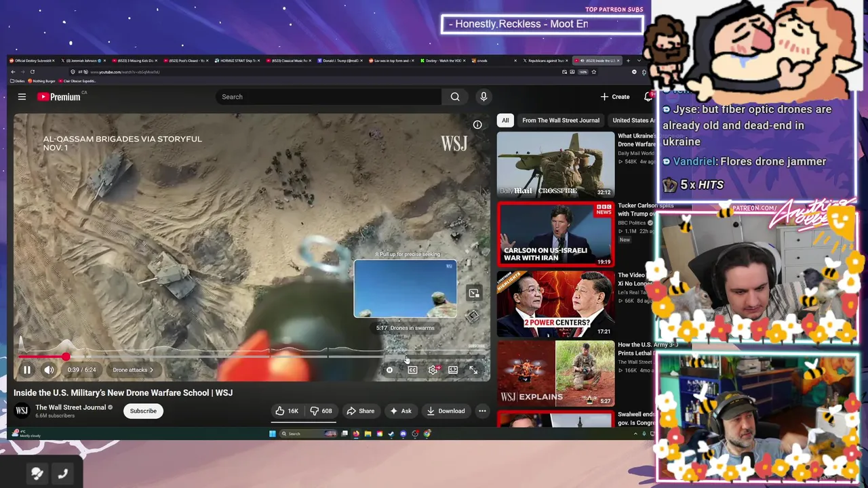Switch to Jeremiah Johnson browser tab
Viewport: 868px width, 488px height.
[x=84, y=61]
